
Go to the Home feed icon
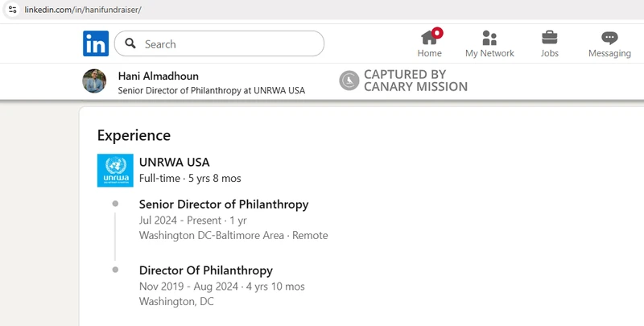(429, 38)
